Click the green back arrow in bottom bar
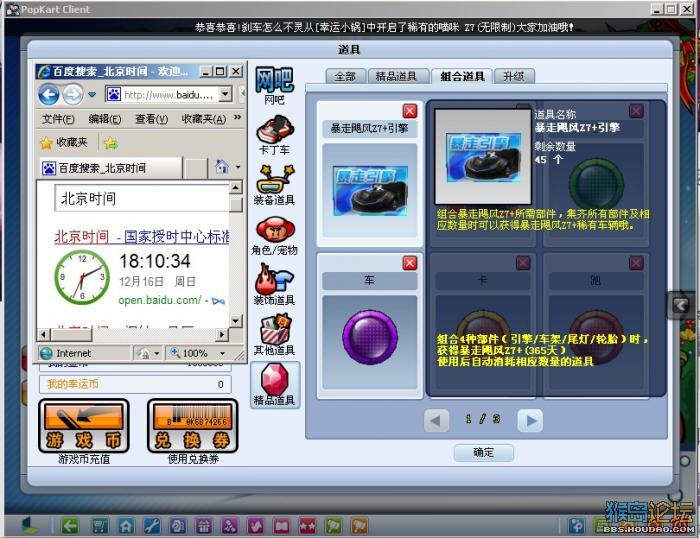700x538 pixels. coord(70,526)
